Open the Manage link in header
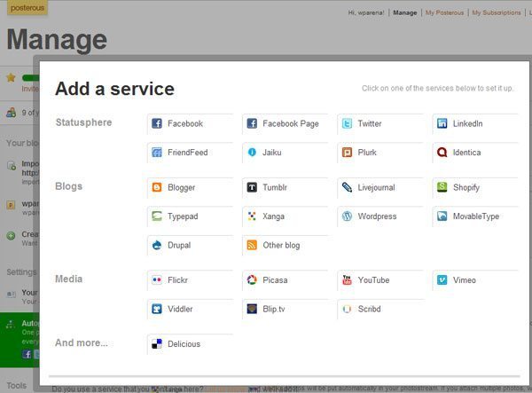532x393 pixels. pyautogui.click(x=405, y=12)
